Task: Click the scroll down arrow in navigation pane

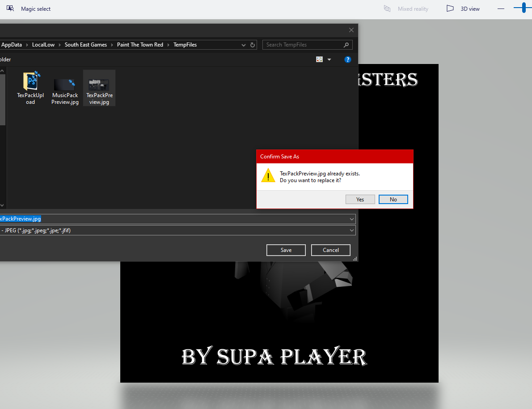Action: [2, 205]
